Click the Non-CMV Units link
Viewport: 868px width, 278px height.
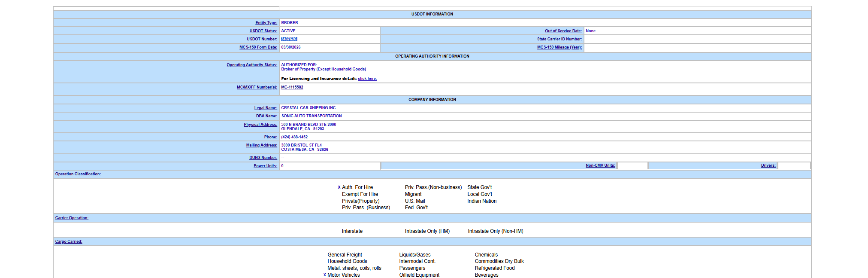(x=600, y=165)
